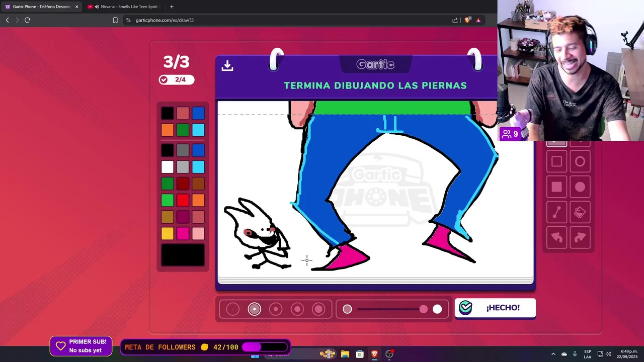Download the drawing with the download icon
644x362 pixels.
(x=227, y=66)
